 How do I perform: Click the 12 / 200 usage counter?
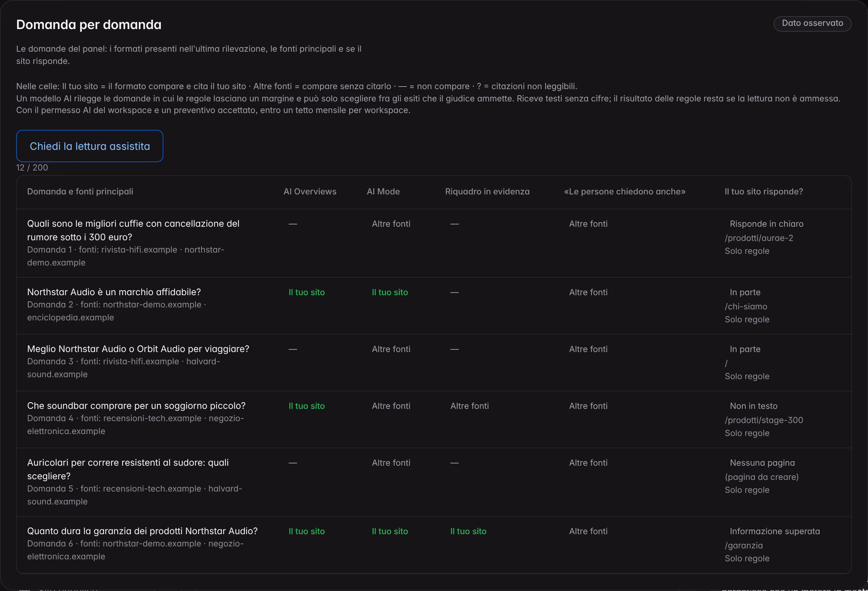click(x=32, y=167)
